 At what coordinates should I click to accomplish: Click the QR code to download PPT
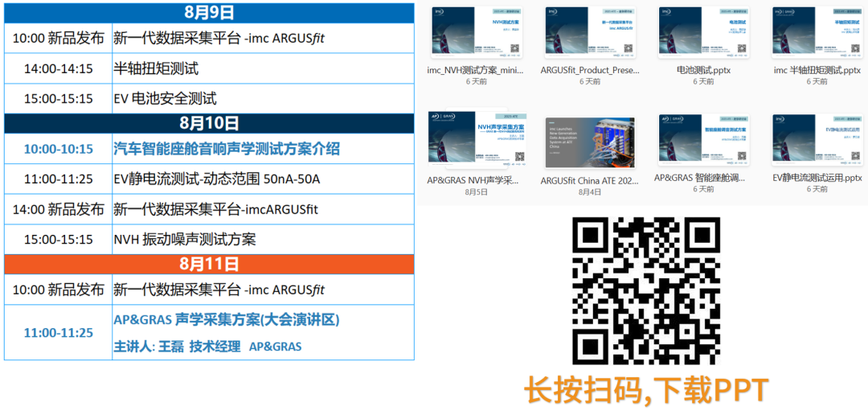[645, 291]
